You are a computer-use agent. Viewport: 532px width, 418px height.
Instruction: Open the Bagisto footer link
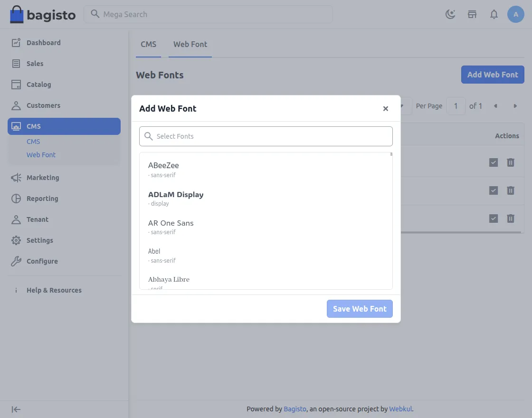pyautogui.click(x=295, y=409)
